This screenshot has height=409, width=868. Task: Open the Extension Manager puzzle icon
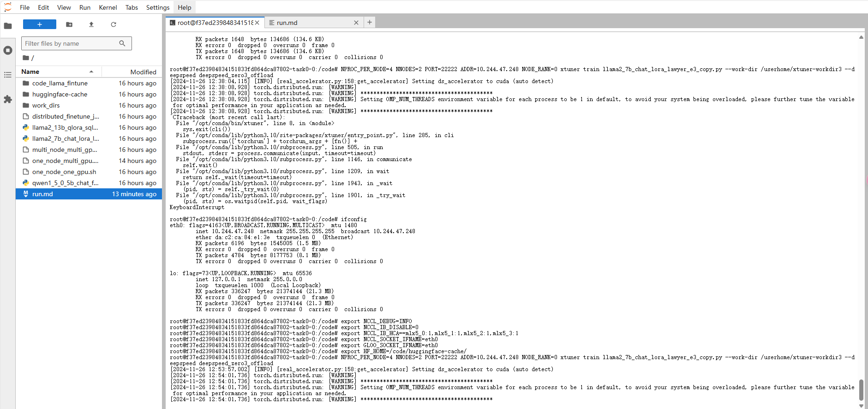point(8,99)
